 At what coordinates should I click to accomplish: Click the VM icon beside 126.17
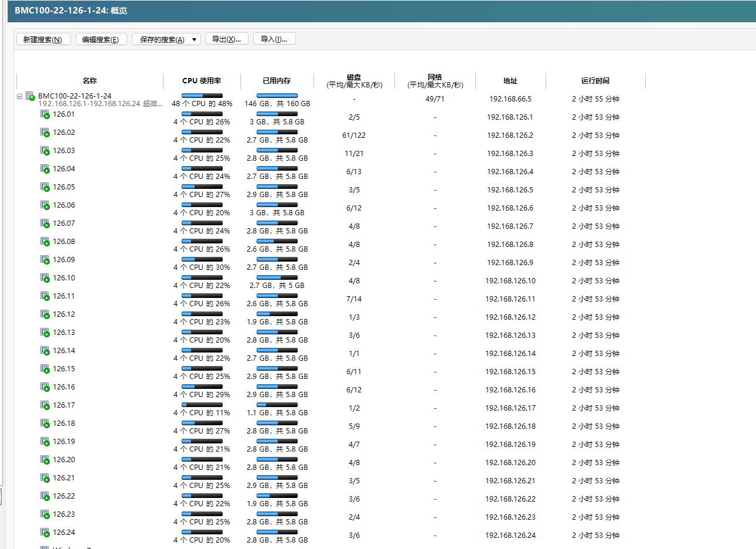[45, 405]
